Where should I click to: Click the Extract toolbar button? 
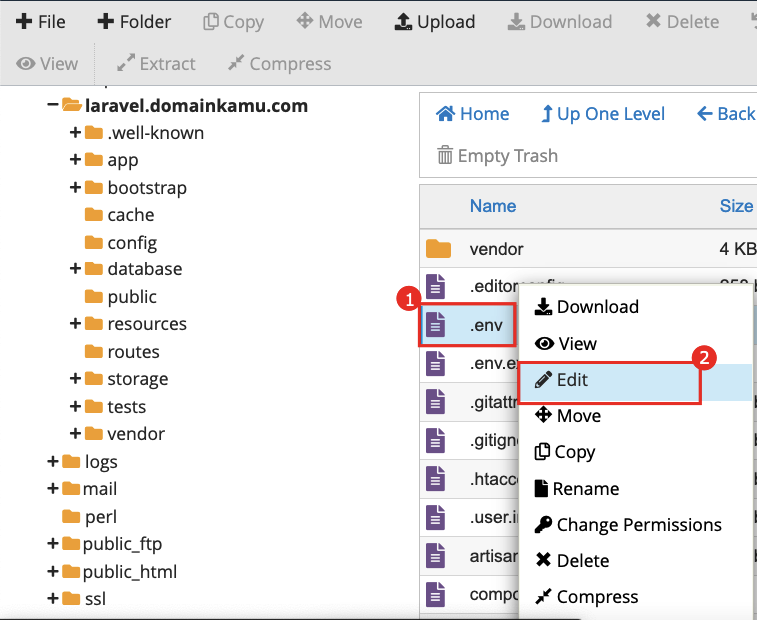tap(156, 64)
